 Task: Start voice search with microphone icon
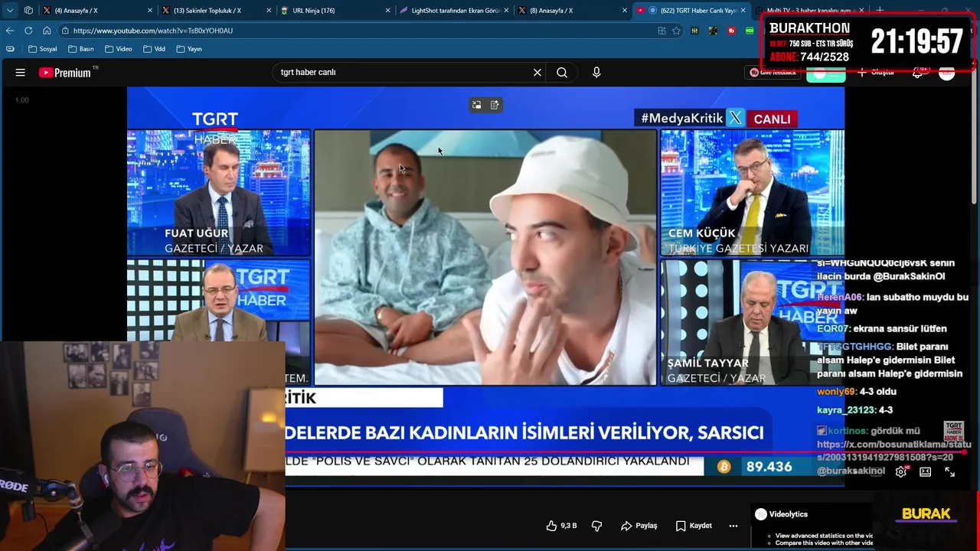coord(596,73)
